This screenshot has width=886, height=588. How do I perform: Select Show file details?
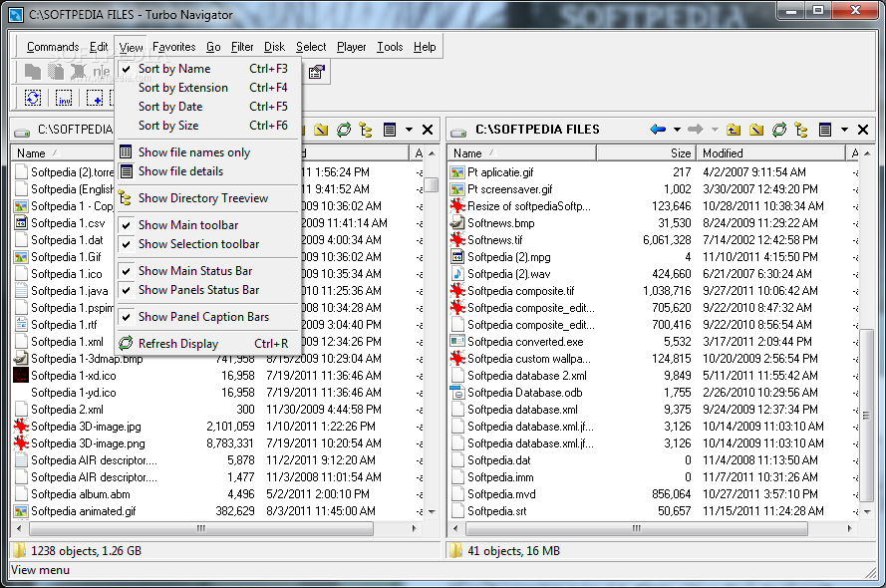click(208, 171)
